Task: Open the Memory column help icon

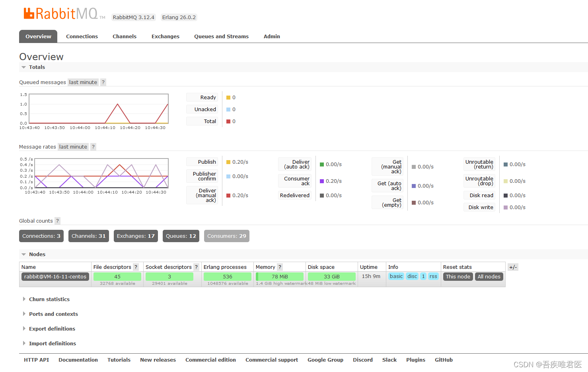Action: tap(280, 267)
